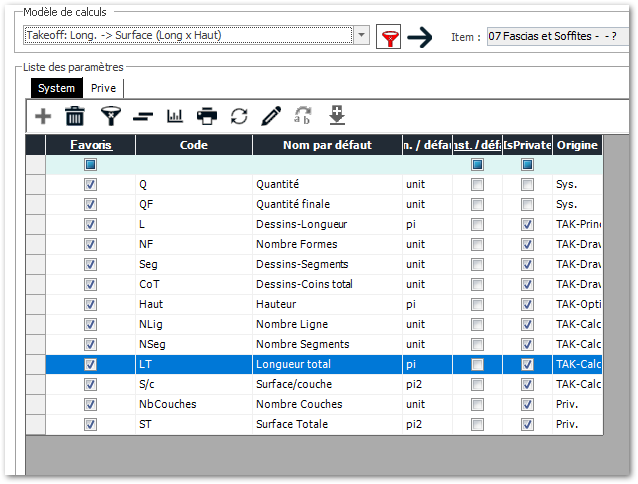Click the download arrow icon in toolbar
The height and width of the screenshot is (484, 638).
337,116
